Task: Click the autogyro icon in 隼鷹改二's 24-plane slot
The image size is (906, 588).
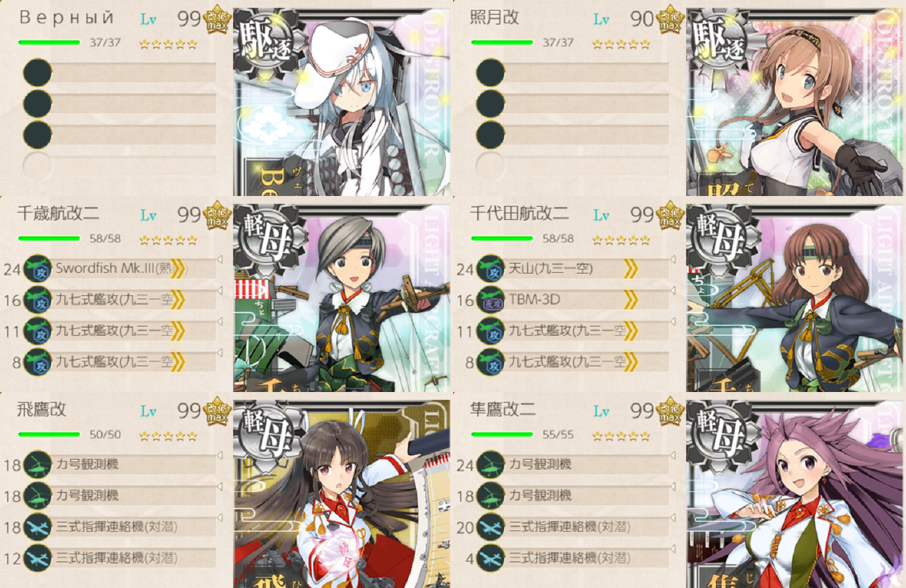Action: pos(491,465)
